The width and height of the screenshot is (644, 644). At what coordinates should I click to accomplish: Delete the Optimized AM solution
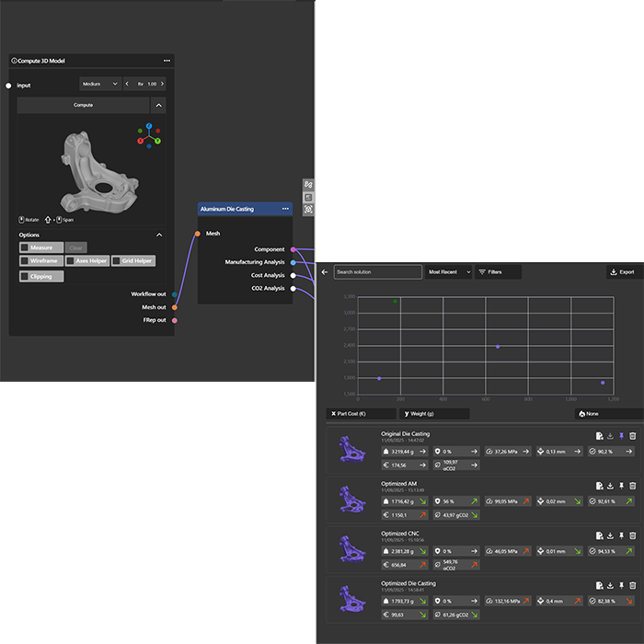[x=632, y=486]
